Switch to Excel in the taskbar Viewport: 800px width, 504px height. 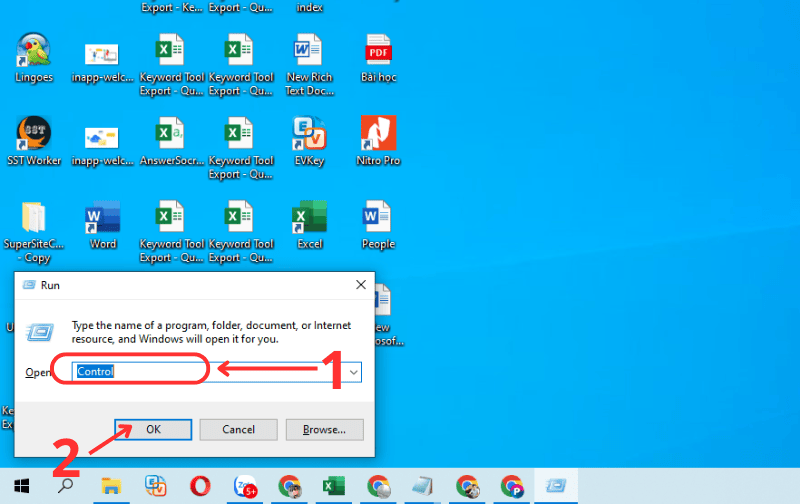coord(334,486)
